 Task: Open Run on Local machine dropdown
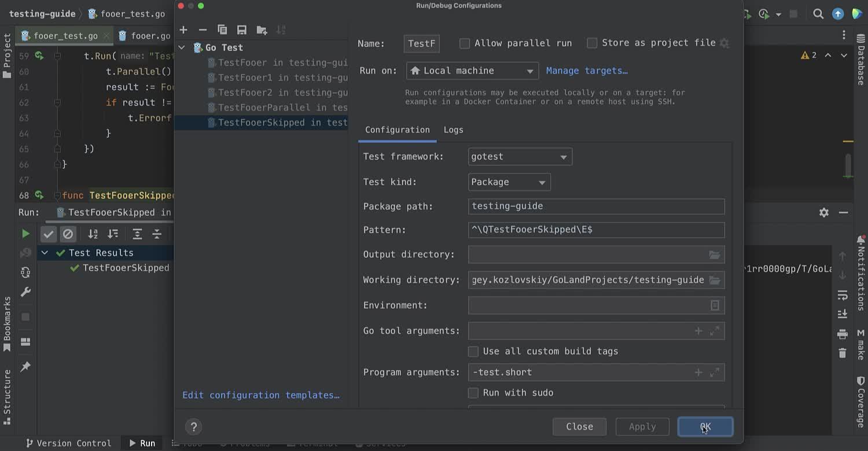(472, 71)
